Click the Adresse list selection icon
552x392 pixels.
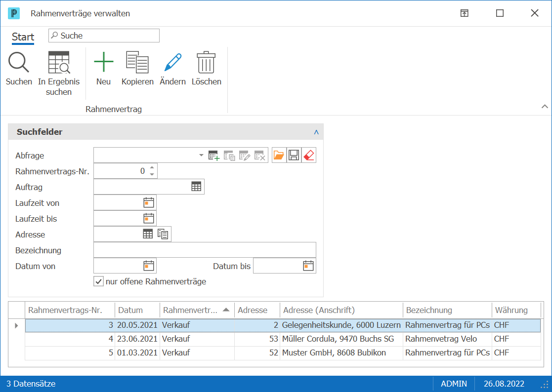[163, 234]
